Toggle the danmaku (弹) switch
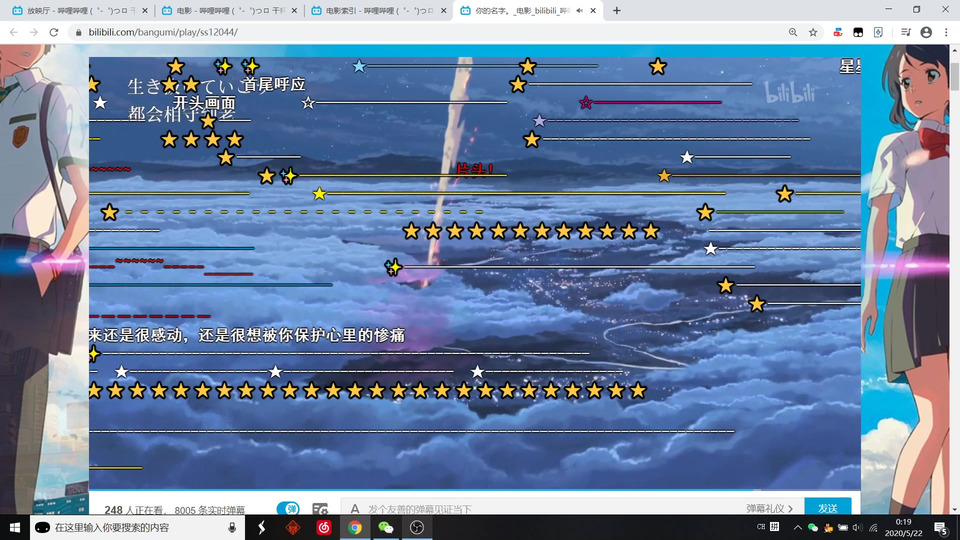The width and height of the screenshot is (960, 540). click(x=288, y=508)
